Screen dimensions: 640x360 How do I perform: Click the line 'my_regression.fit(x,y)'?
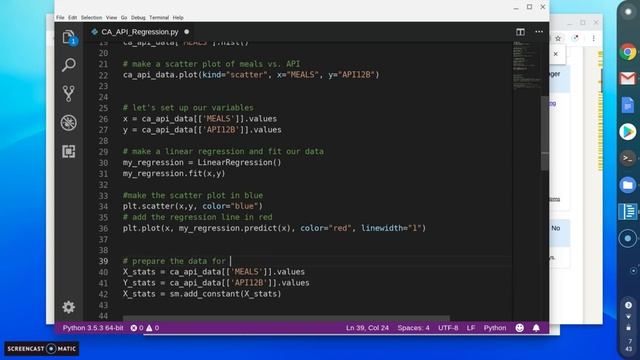[174, 173]
